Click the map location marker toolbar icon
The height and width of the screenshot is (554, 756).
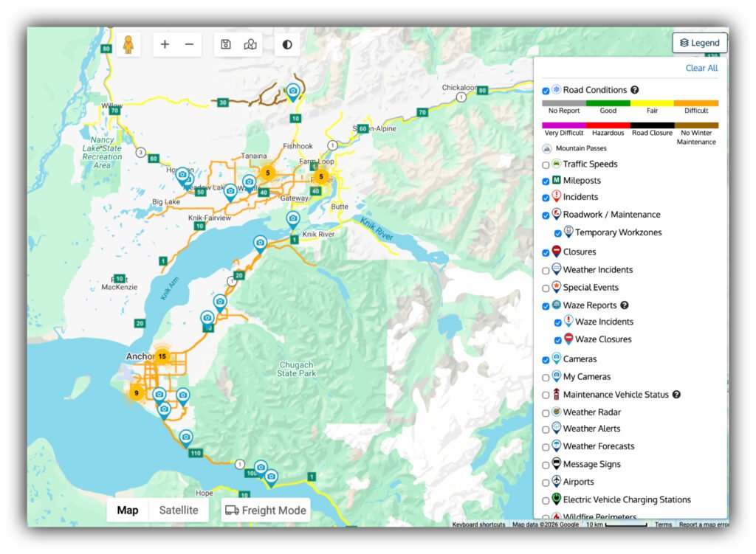(250, 45)
